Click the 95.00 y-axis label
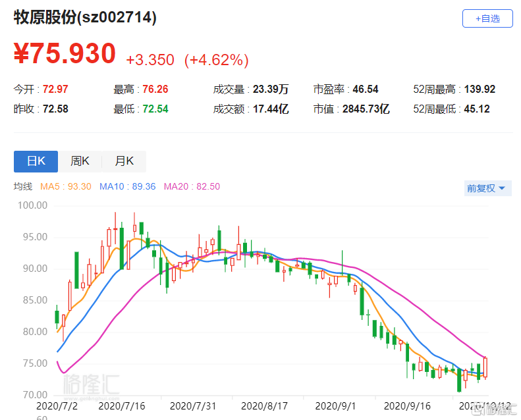This screenshot has height=420, width=521. click(35, 237)
